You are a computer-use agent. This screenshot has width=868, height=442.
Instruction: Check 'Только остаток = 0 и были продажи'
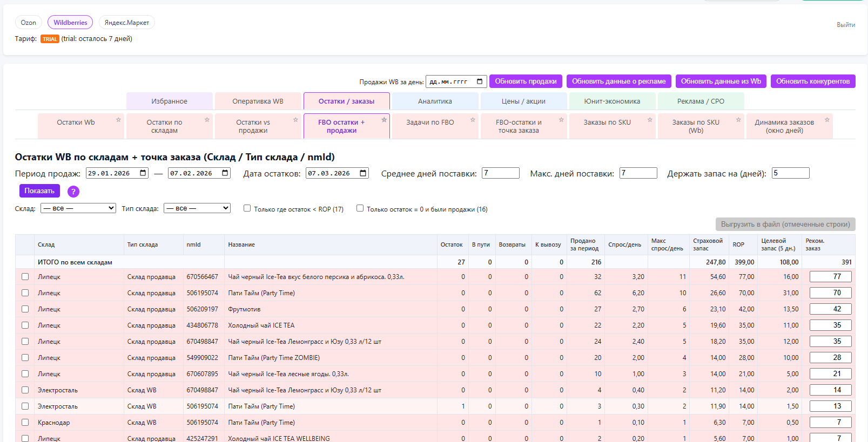tap(360, 208)
